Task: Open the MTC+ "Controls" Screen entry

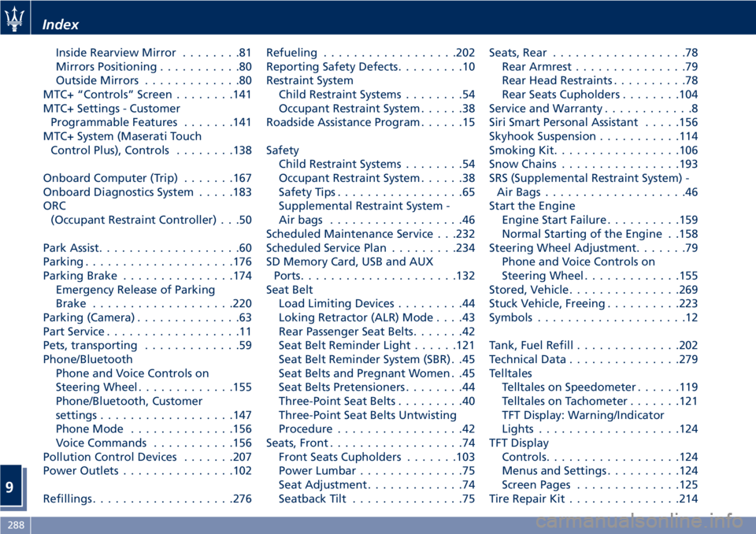Action: coord(147,95)
